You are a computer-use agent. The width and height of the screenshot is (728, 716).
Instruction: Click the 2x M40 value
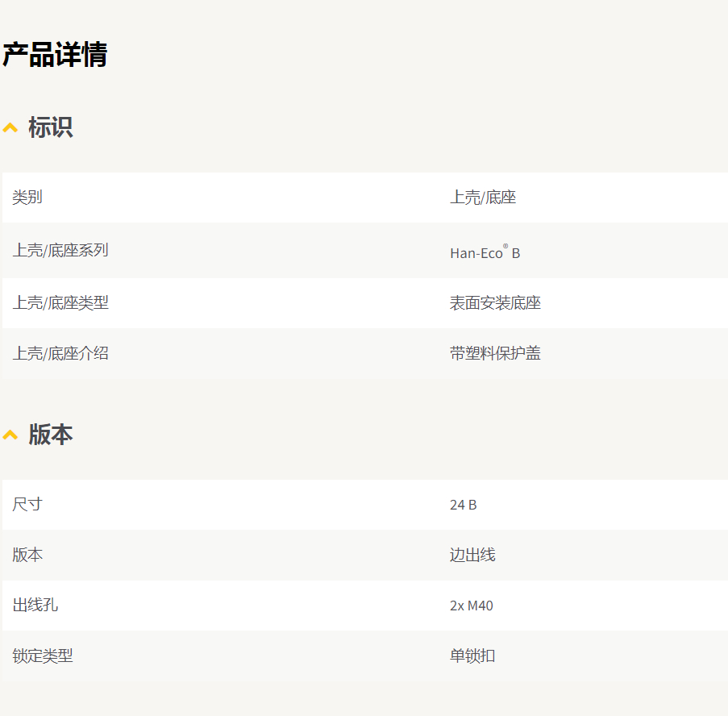click(471, 606)
